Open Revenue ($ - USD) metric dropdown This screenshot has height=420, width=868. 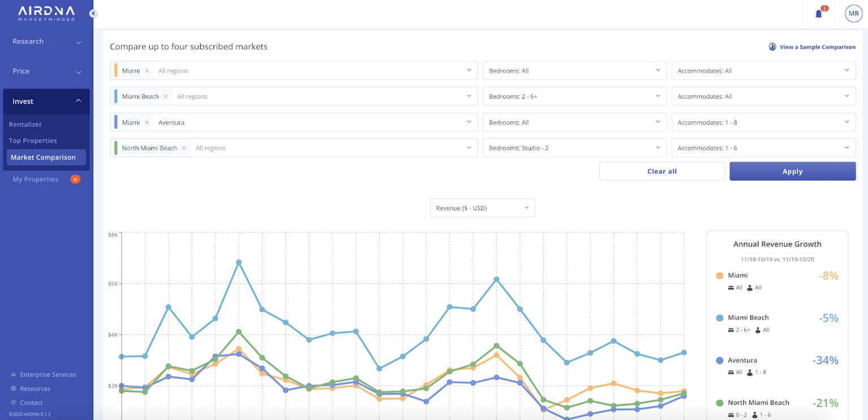[483, 208]
